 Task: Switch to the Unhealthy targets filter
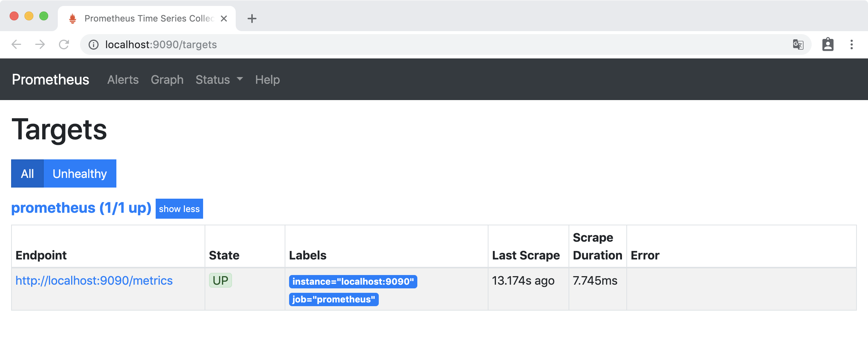tap(80, 173)
